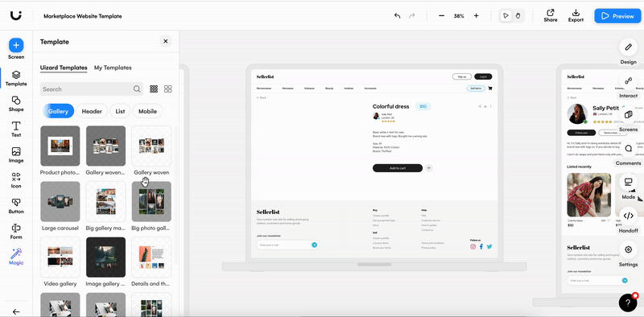Zoom out with the minus icon
644x317 pixels.
(441, 16)
